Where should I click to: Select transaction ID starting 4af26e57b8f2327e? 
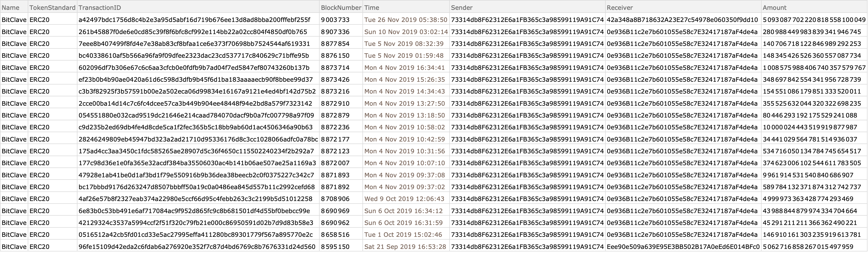[195, 199]
